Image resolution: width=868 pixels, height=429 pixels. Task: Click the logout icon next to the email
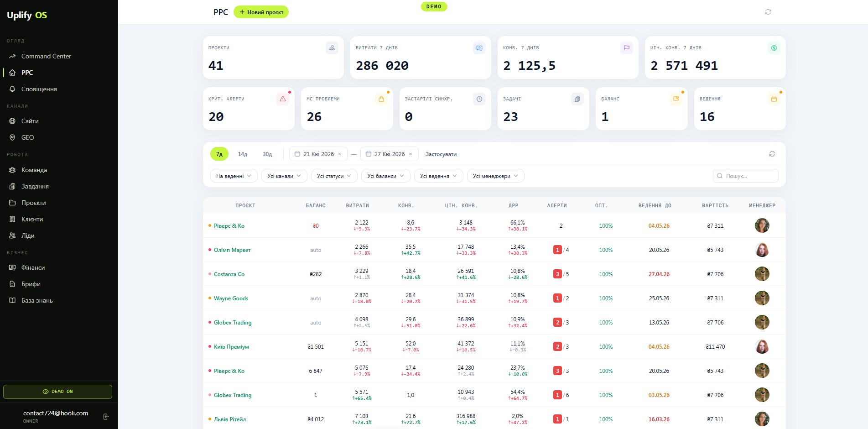tap(106, 417)
